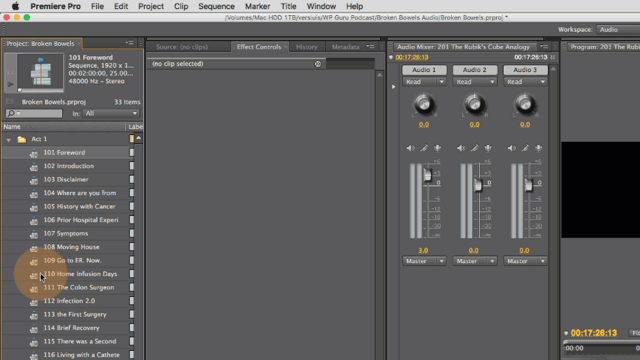Screen dimensions: 640x360
Task: Mute the Audio 2 track
Action: [x=461, y=148]
